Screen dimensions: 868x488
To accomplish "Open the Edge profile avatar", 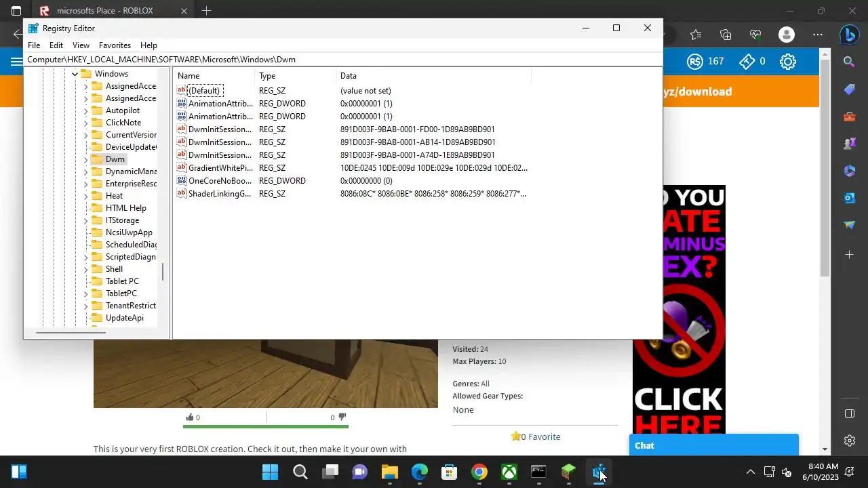I will [x=787, y=35].
